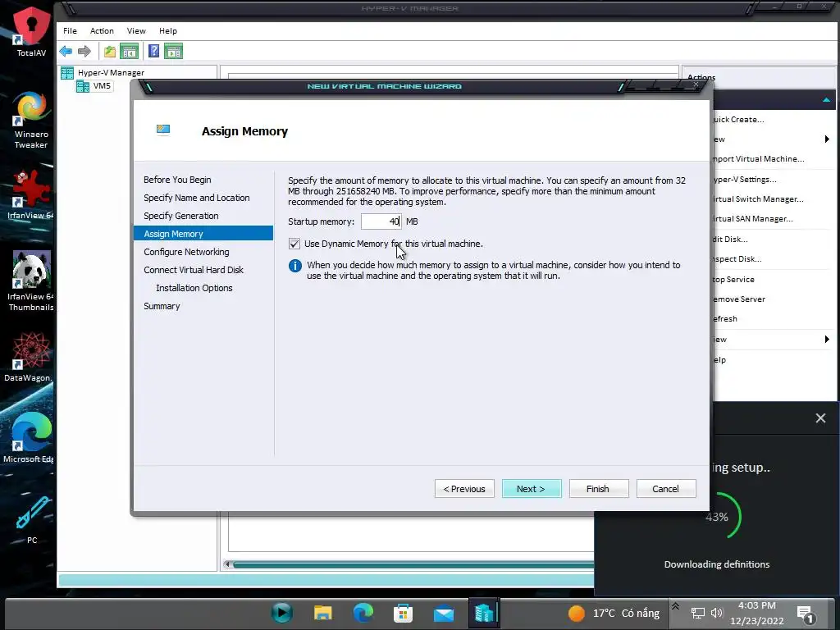The image size is (840, 630).
Task: Toggle Use Dynamic Memory checkbox
Action: 294,244
